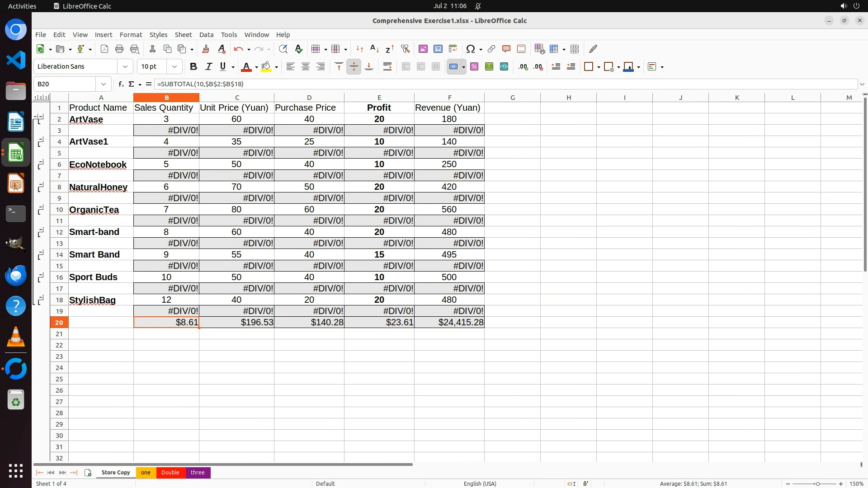Open the Data menu
This screenshot has height=488, width=868.
206,35
